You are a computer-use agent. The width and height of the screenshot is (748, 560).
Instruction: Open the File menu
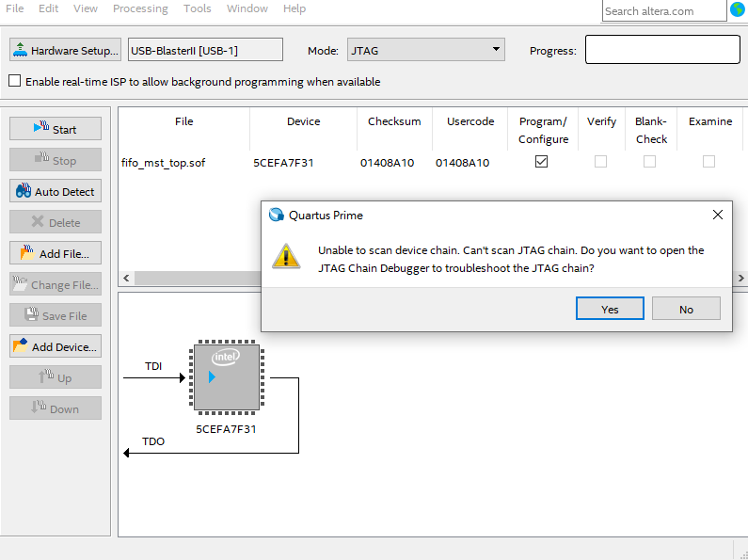pyautogui.click(x=15, y=8)
